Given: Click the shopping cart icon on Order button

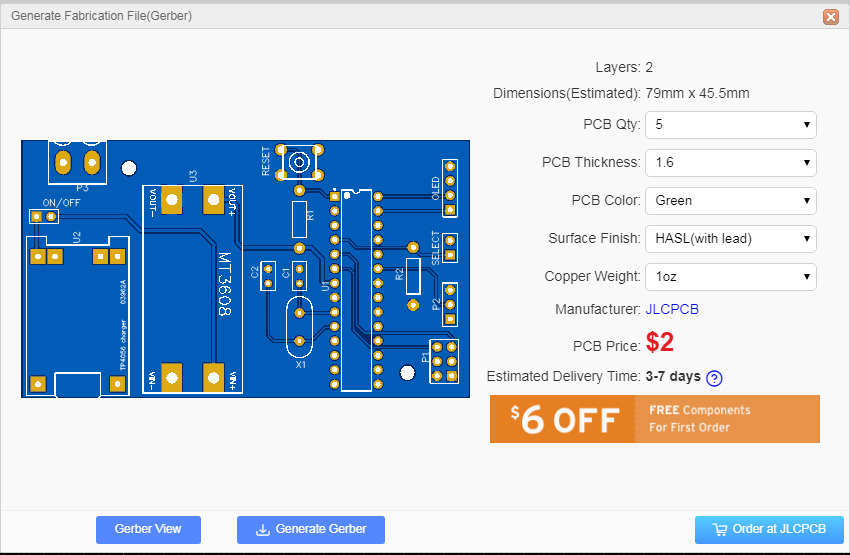Looking at the screenshot, I should click(719, 530).
